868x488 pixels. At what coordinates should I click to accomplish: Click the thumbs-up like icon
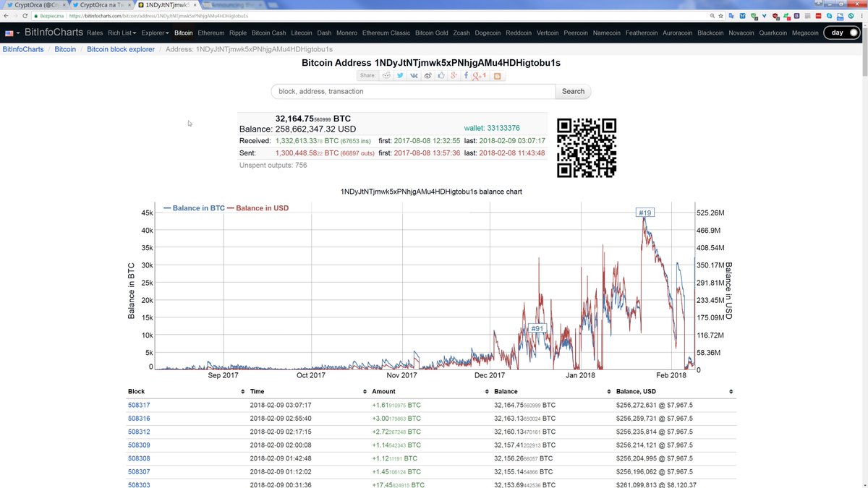pos(441,75)
